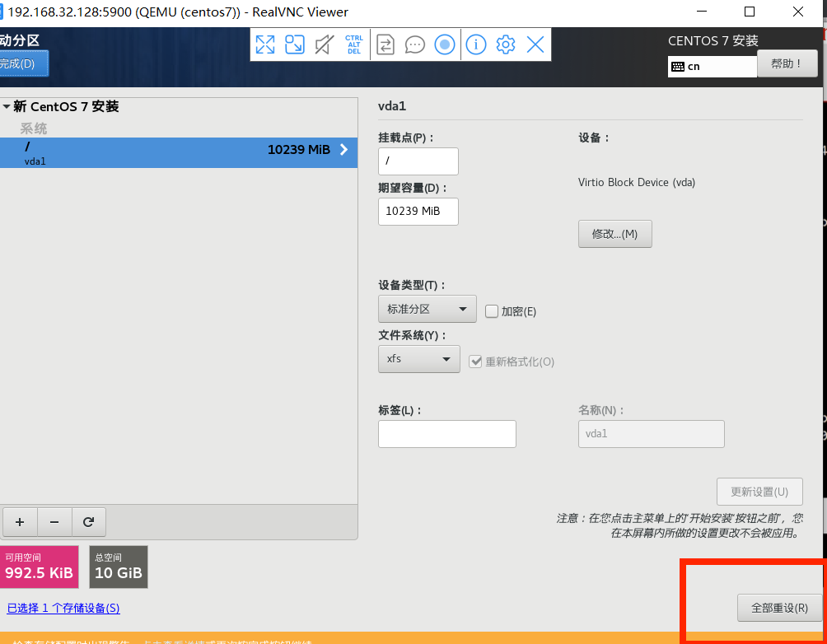Image resolution: width=827 pixels, height=644 pixels.
Task: Click the empty 标签(L) label input field
Action: pos(446,434)
